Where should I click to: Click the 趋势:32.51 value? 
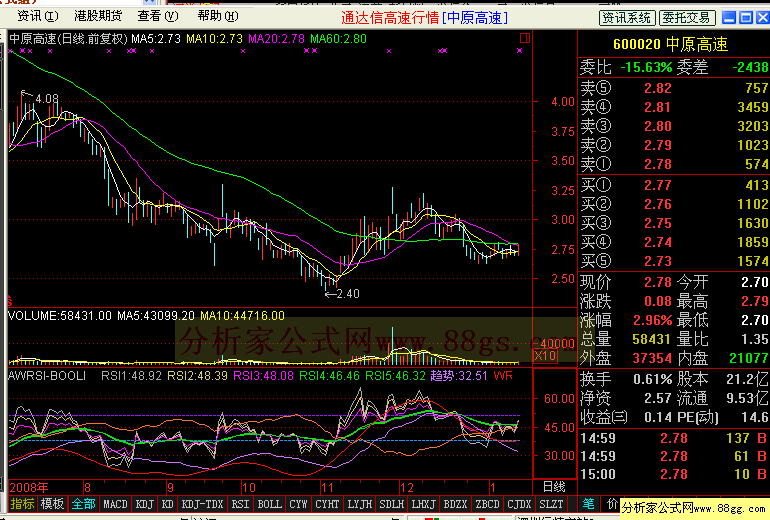point(459,376)
